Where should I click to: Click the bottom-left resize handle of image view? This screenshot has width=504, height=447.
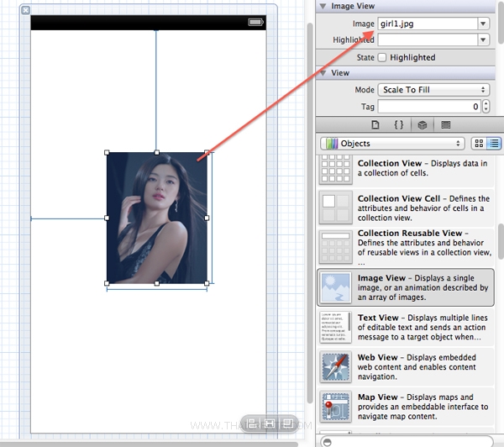click(107, 283)
